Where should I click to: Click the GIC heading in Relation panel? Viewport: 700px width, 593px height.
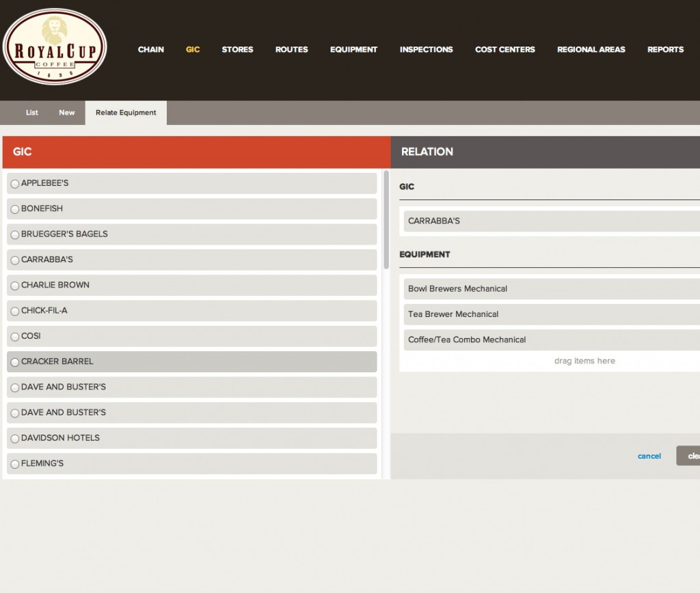click(x=407, y=187)
